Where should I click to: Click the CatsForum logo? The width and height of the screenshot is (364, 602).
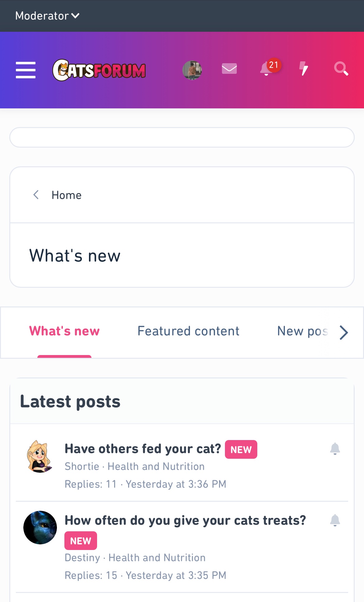coord(99,70)
